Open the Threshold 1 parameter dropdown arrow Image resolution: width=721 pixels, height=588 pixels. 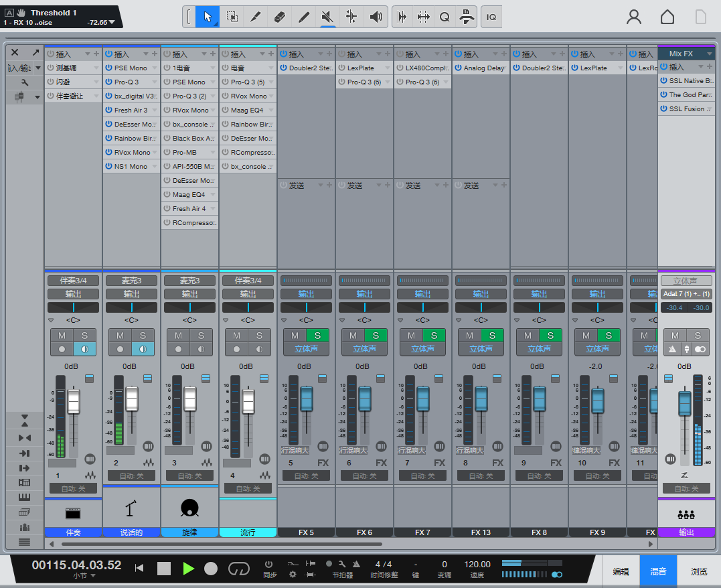tap(112, 22)
